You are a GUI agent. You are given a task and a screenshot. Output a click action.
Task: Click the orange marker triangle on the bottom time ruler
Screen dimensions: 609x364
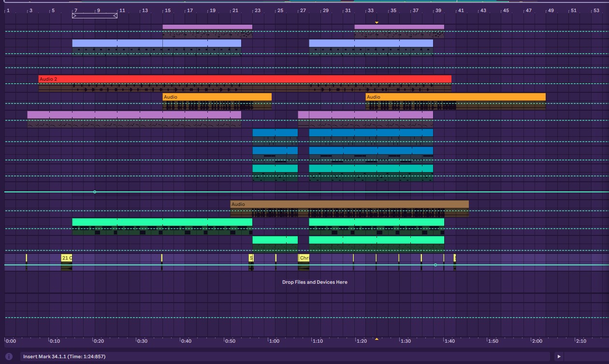(377, 339)
